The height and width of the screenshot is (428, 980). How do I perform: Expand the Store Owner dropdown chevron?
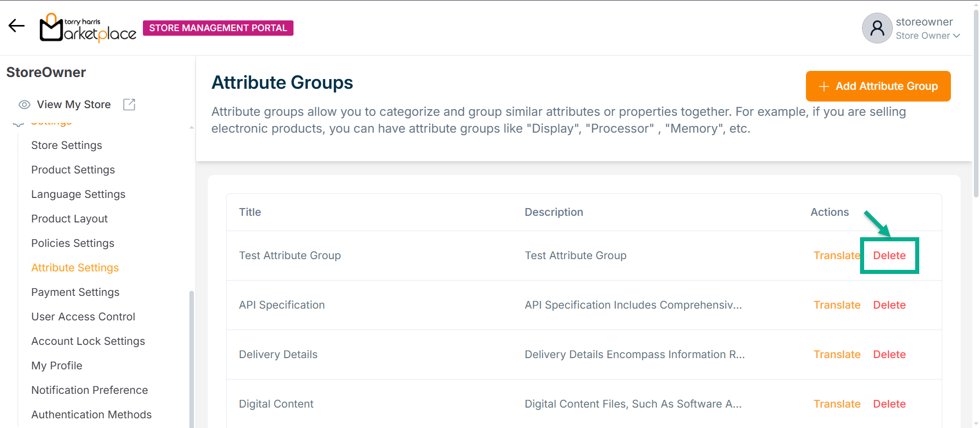coord(957,36)
